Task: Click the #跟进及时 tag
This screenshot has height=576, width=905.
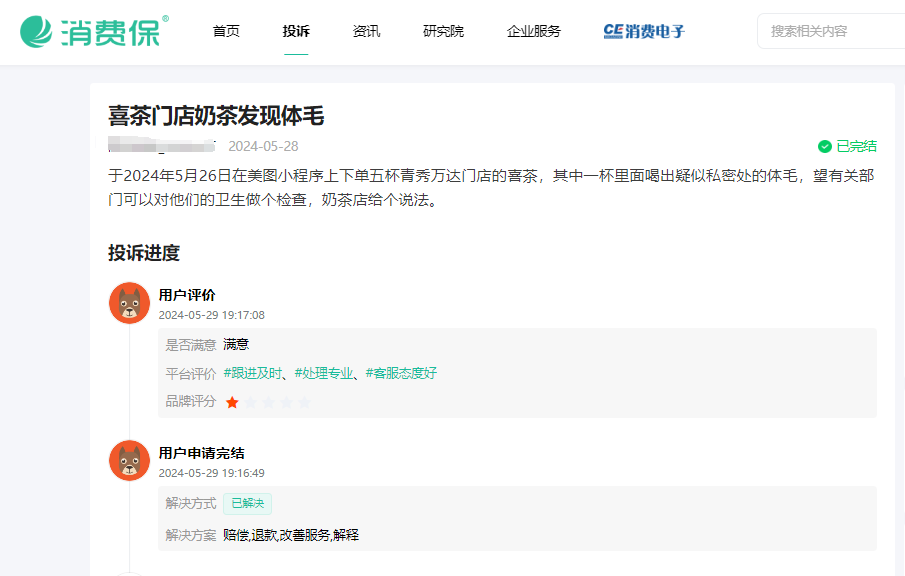Action: click(x=252, y=373)
